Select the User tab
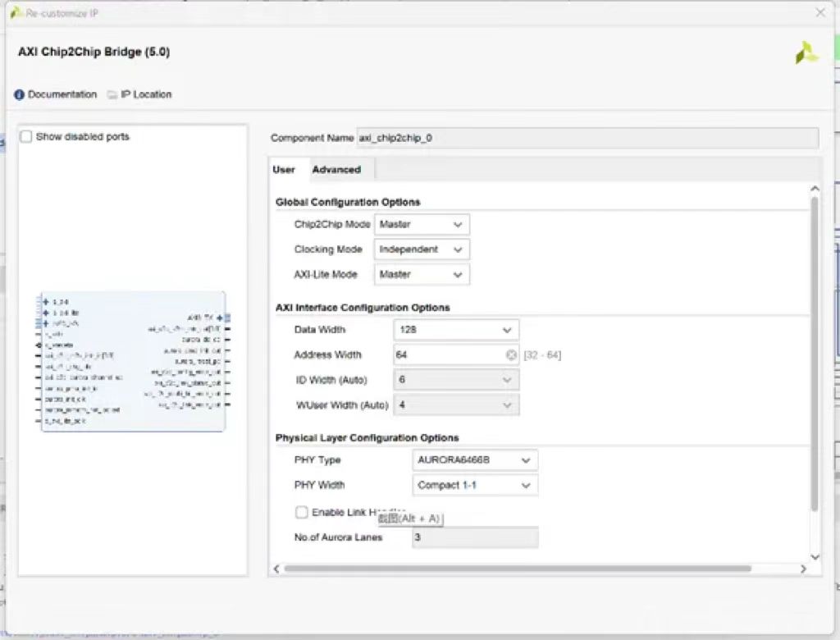This screenshot has height=640, width=840. pyautogui.click(x=284, y=170)
